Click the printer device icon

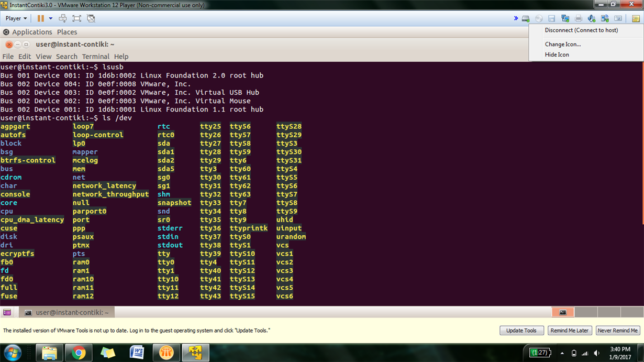pos(579,19)
